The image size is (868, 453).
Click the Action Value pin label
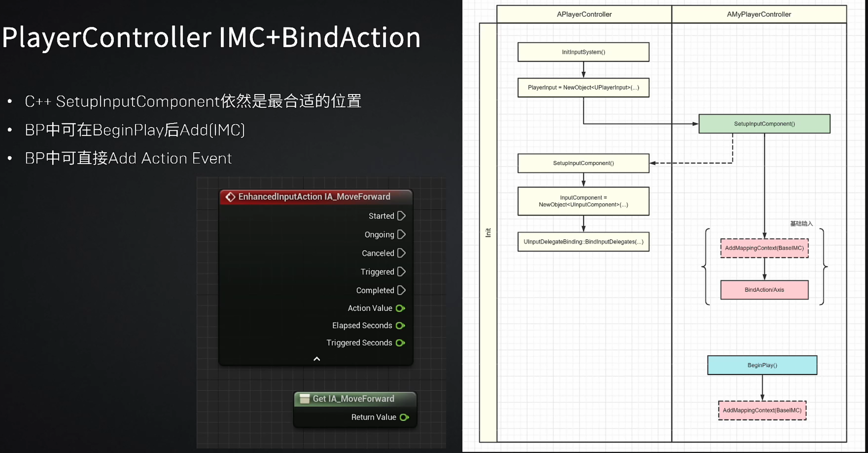[370, 308]
